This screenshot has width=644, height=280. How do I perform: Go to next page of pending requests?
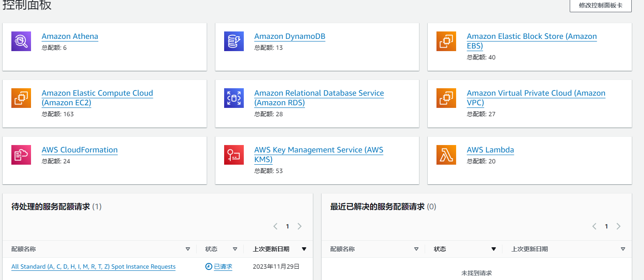tap(300, 226)
